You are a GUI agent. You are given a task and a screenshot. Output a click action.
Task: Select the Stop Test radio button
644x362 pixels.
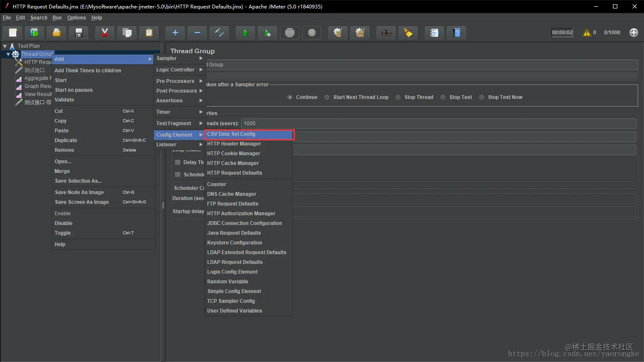pyautogui.click(x=443, y=97)
